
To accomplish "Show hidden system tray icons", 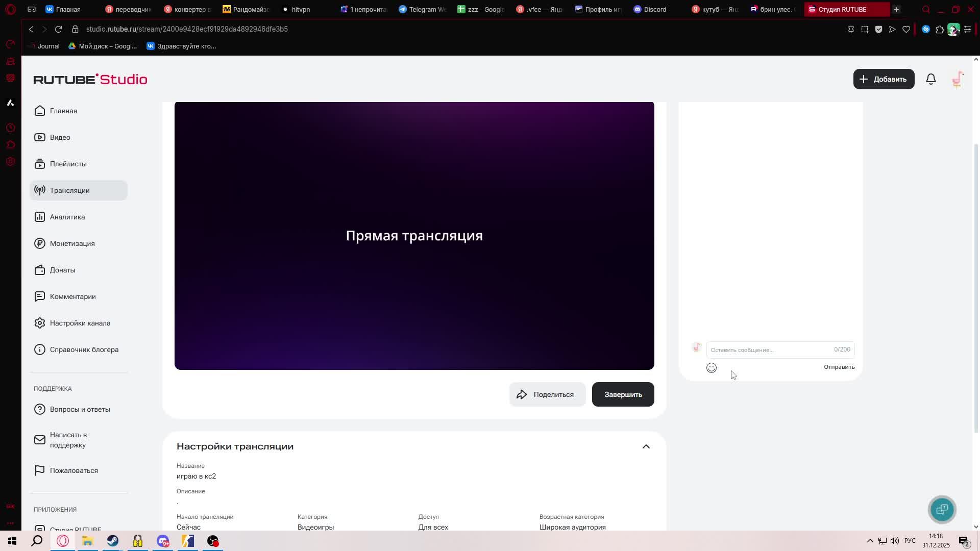I will (870, 541).
